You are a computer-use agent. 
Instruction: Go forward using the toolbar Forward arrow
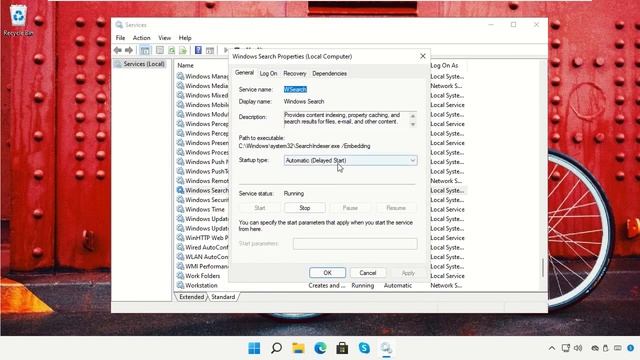[129, 50]
